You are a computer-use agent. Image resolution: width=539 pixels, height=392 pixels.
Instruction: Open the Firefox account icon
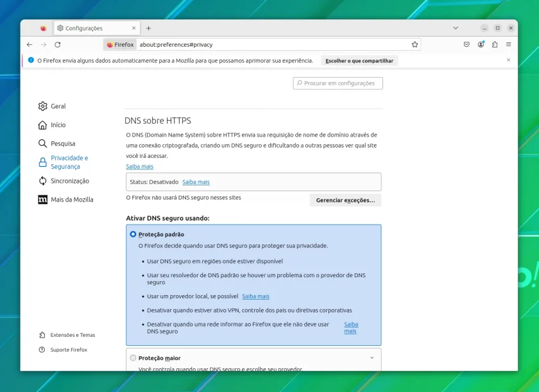481,44
